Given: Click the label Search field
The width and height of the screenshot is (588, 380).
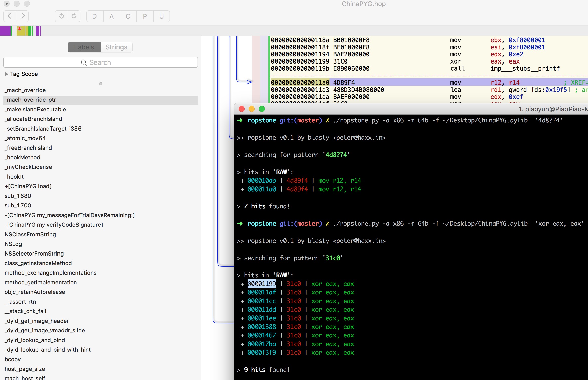Looking at the screenshot, I should (101, 62).
